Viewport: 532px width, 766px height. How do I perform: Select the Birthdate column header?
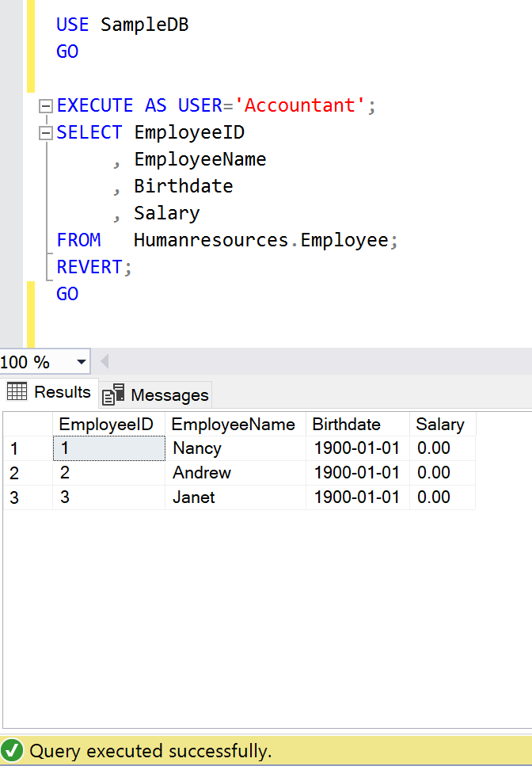[x=347, y=424]
